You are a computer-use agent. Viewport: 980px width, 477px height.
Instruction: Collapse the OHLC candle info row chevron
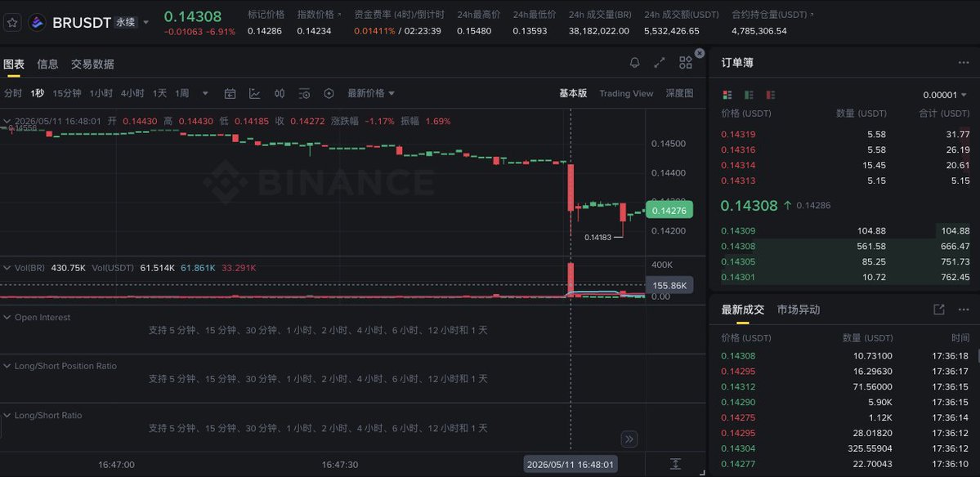(7, 121)
